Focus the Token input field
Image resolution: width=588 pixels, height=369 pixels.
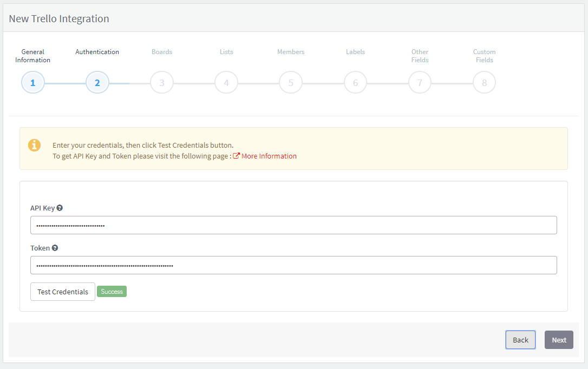pyautogui.click(x=293, y=265)
